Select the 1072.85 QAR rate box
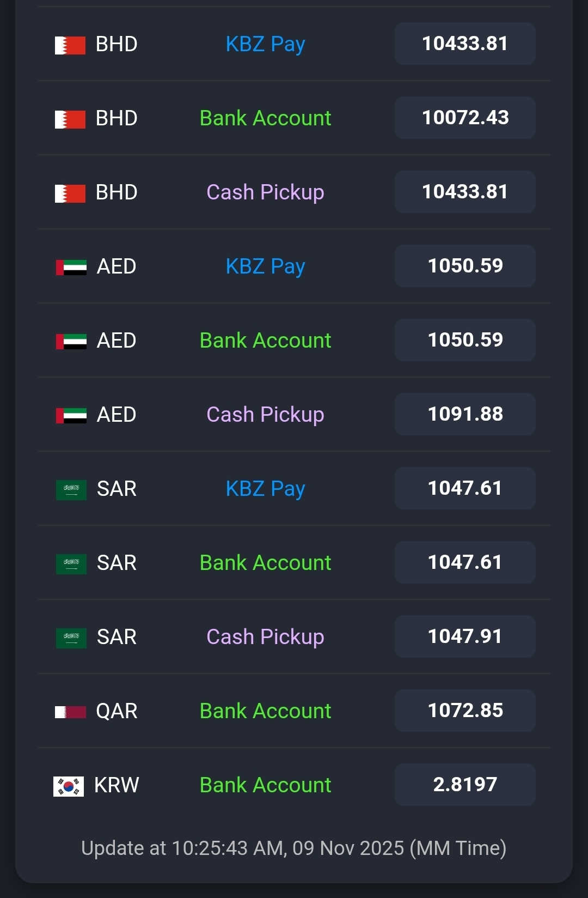The image size is (588, 898). pyautogui.click(x=465, y=711)
